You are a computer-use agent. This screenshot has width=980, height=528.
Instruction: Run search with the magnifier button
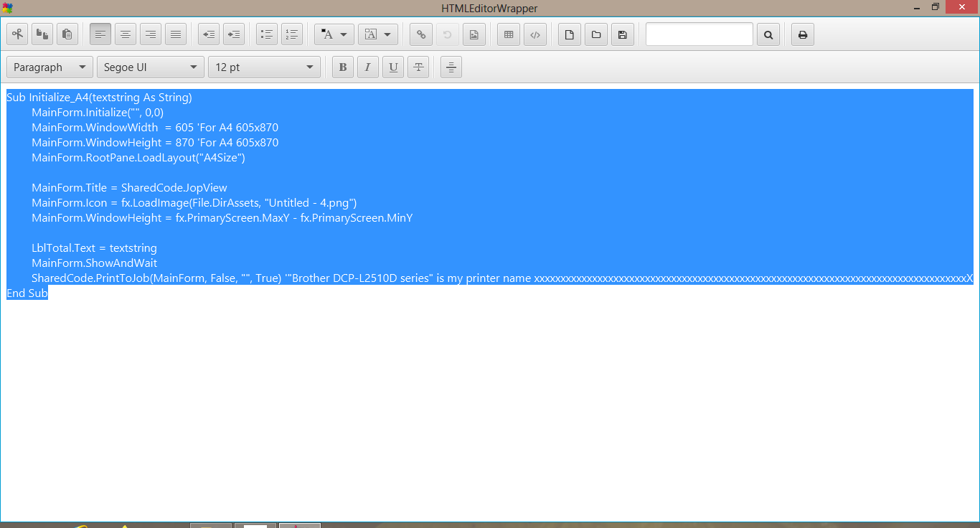coord(768,34)
